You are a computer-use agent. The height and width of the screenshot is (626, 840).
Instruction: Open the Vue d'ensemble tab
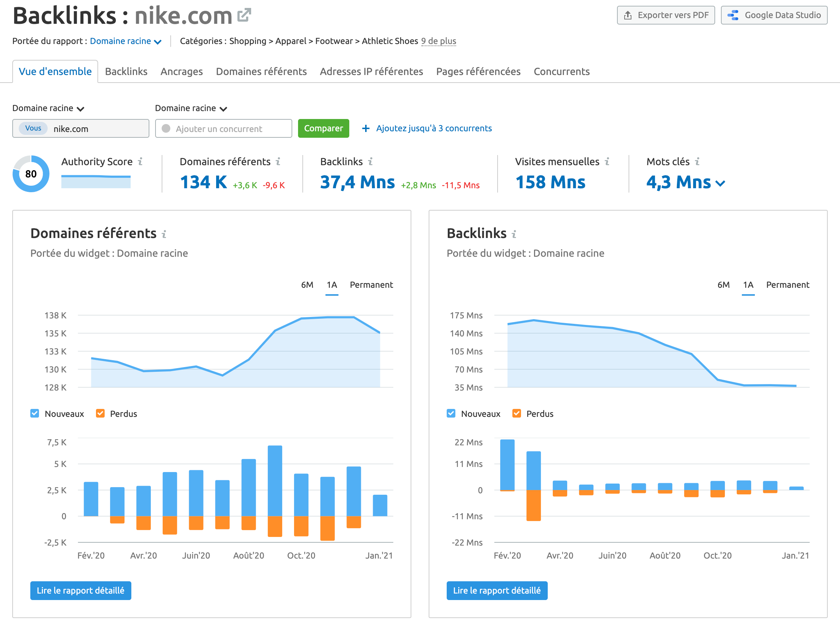click(x=55, y=71)
